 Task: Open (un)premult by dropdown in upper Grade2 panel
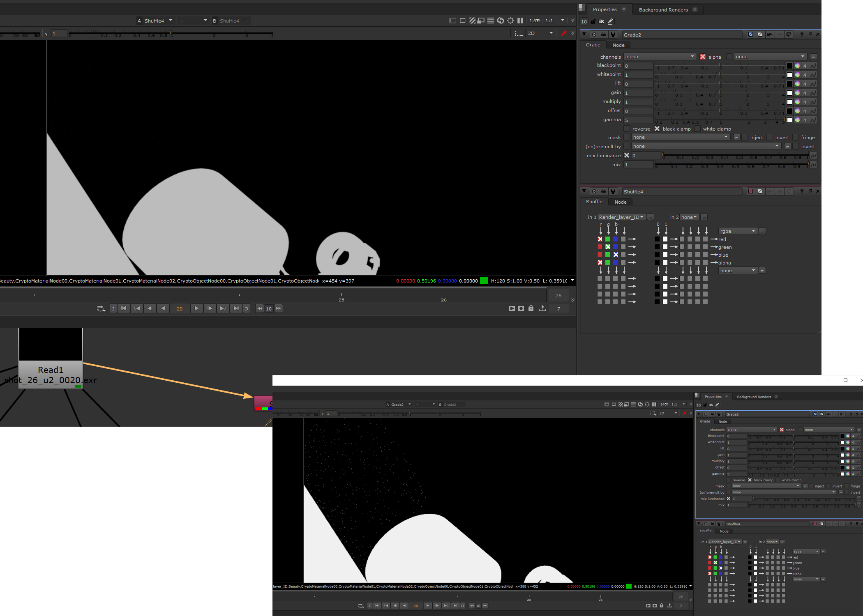tap(706, 146)
